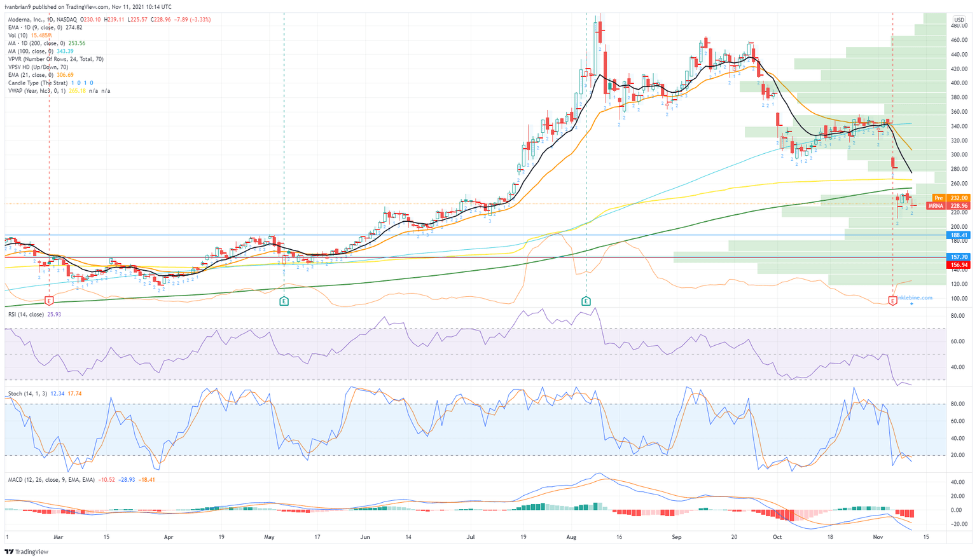Click the orange Pre 232.00 price tag
Screen dimensions: 977x560
950,198
